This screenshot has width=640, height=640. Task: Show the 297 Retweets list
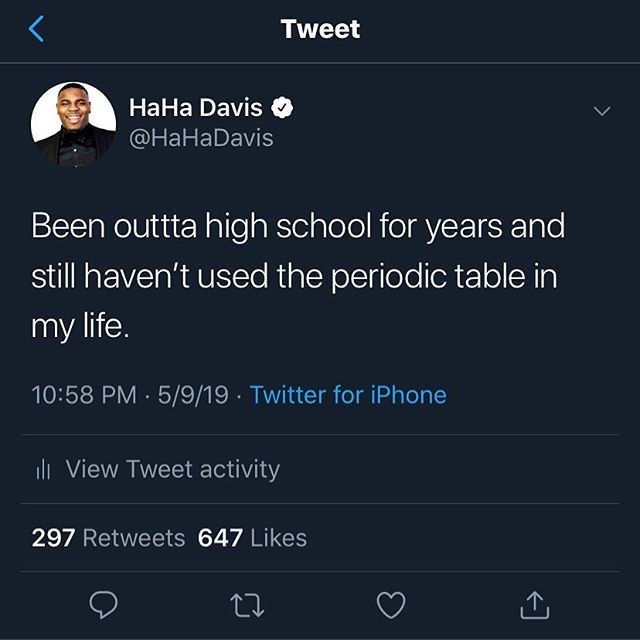[108, 538]
